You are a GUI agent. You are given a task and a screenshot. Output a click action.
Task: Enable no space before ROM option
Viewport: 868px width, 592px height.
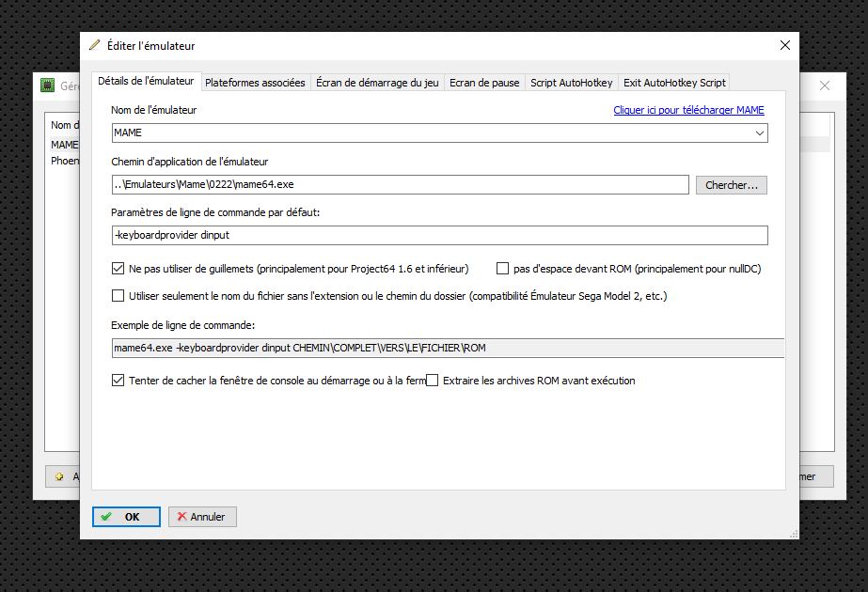502,269
